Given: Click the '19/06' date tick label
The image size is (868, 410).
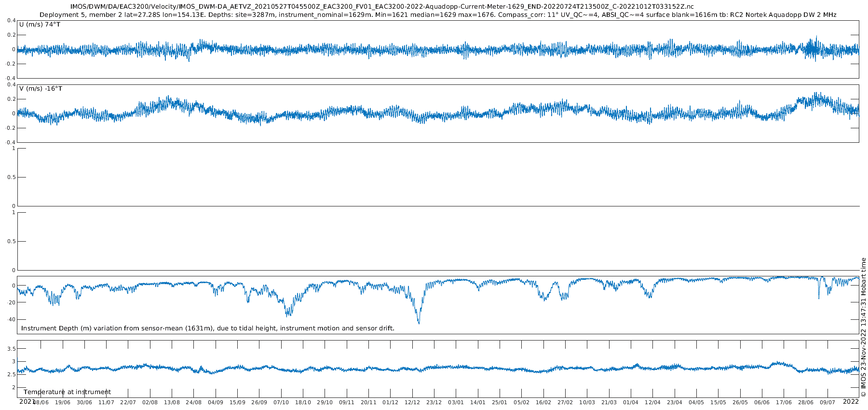Looking at the screenshot, I should tap(63, 402).
